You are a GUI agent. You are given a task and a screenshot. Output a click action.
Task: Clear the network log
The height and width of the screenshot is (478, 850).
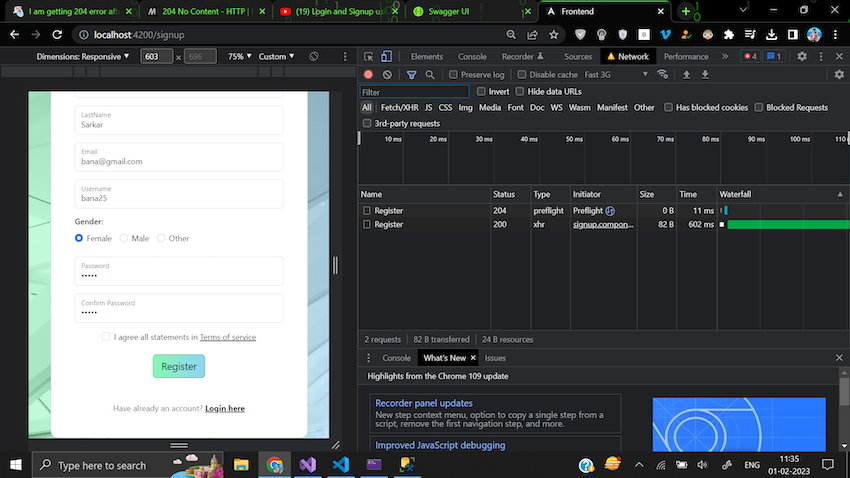point(387,75)
